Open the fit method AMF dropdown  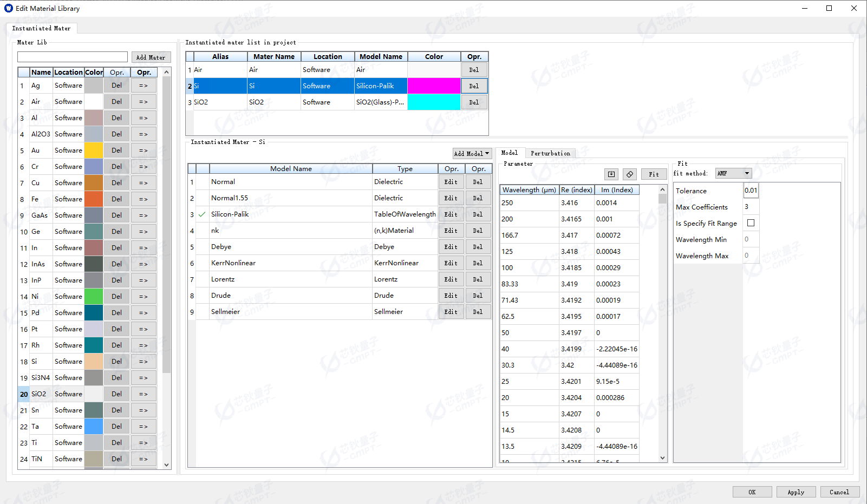click(x=733, y=173)
